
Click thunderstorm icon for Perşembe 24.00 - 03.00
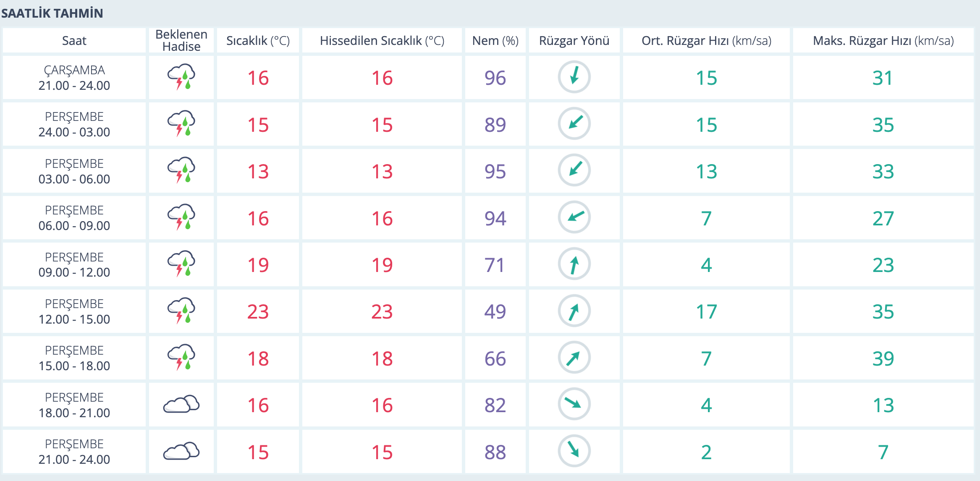181,124
